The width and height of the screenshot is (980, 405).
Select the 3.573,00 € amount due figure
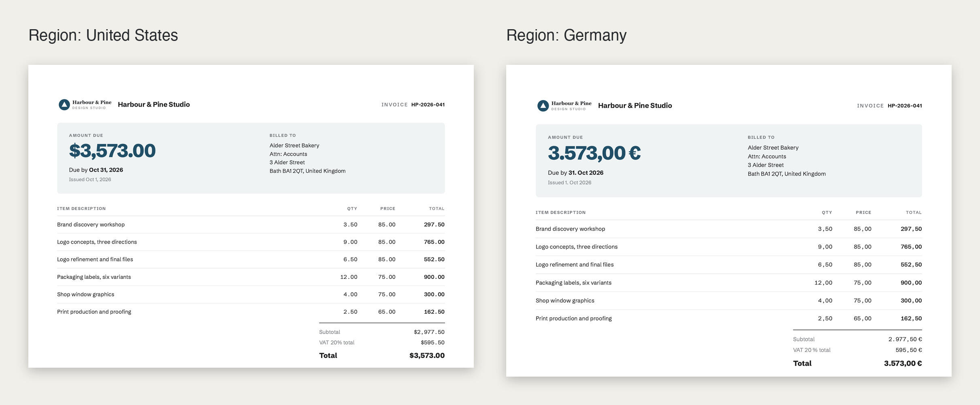click(594, 153)
